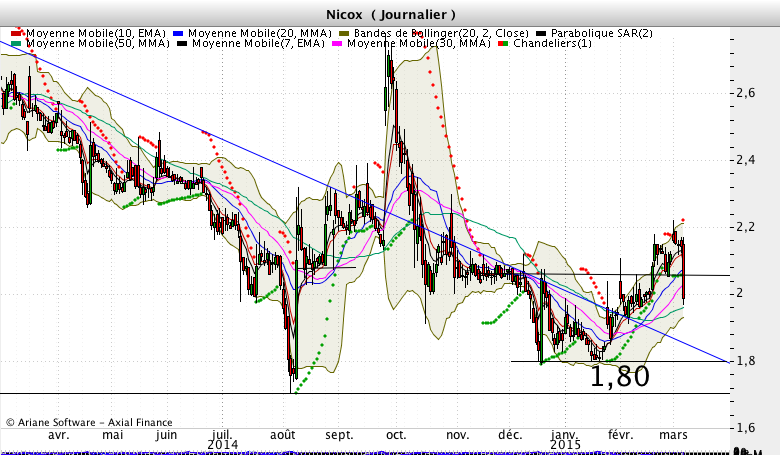The height and width of the screenshot is (455, 780).
Task: Click the olive swatch for Bandes de Bollinger
Action: pyautogui.click(x=344, y=33)
